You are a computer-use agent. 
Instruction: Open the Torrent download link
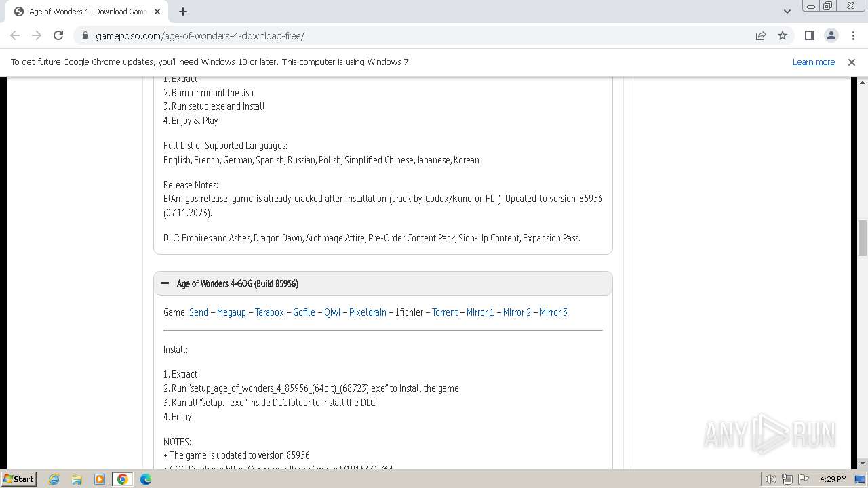(x=445, y=312)
